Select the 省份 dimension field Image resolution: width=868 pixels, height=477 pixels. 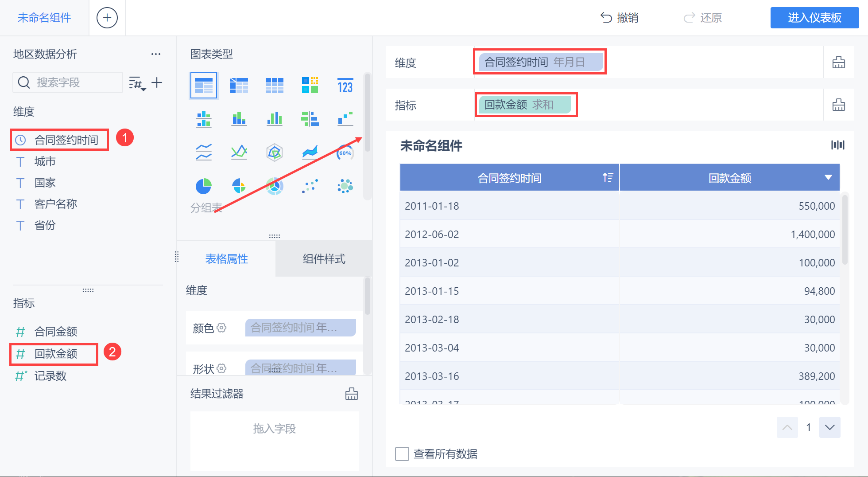(x=45, y=225)
